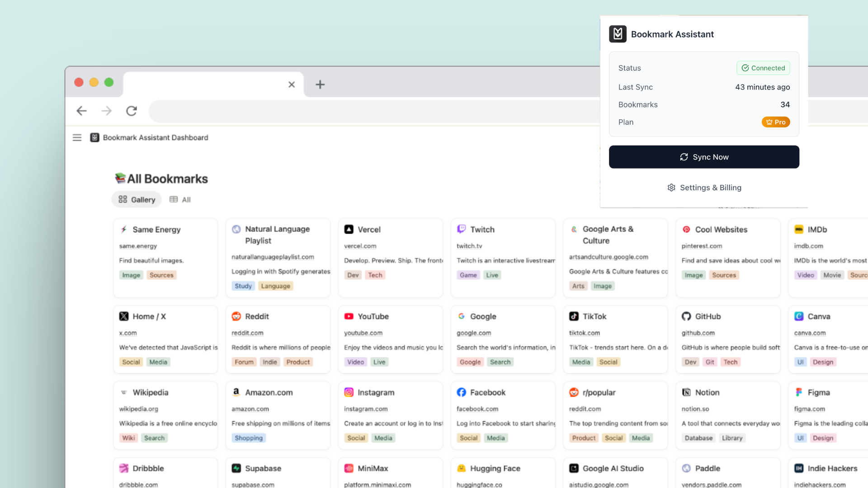Open a new browser tab with the plus
This screenshot has width=868, height=488.
320,84
